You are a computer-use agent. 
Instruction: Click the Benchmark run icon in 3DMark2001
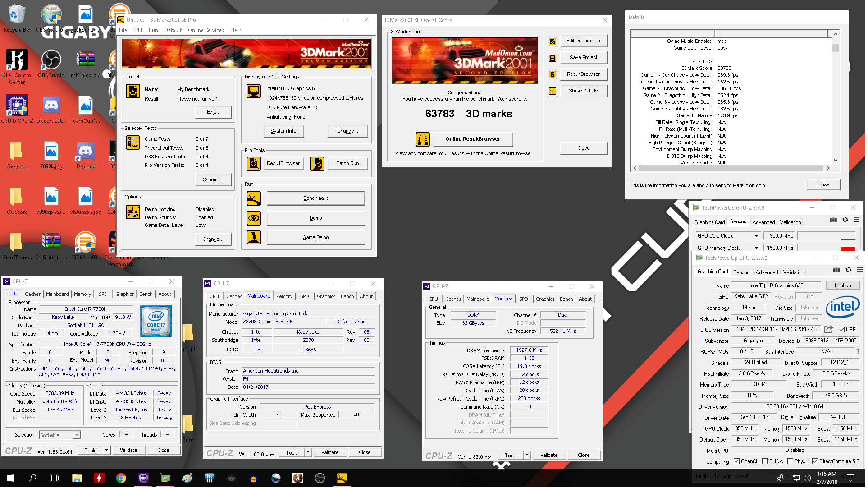click(x=254, y=199)
